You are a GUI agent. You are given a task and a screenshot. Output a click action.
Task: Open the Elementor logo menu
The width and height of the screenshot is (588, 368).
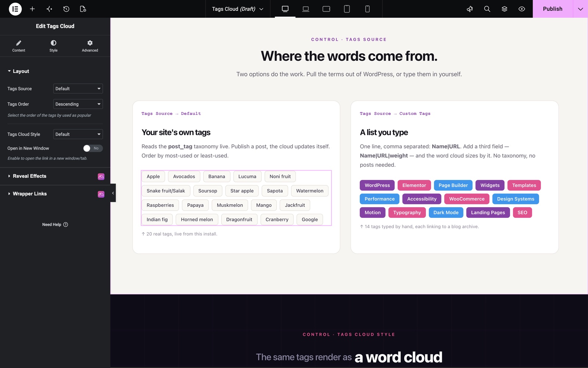(15, 9)
